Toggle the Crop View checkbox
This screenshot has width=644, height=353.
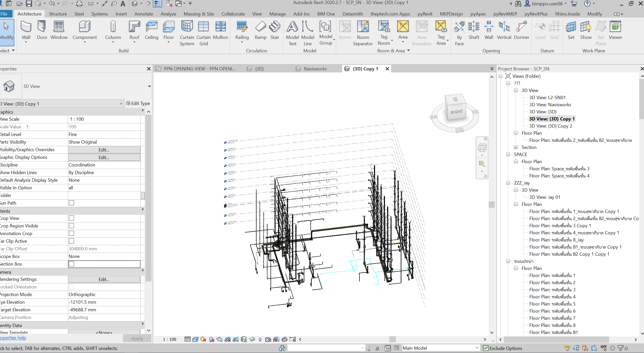[x=71, y=218]
